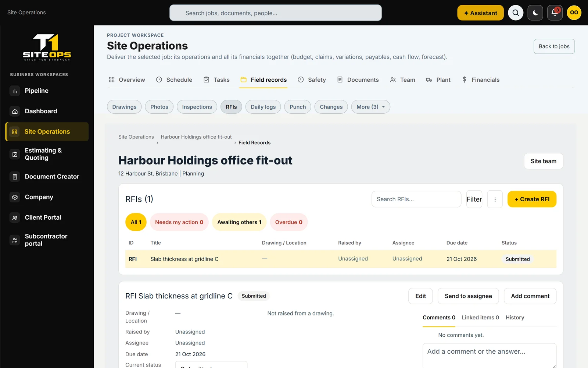This screenshot has width=588, height=368.
Task: Click the Schedule tab clock icon
Action: [x=159, y=79]
